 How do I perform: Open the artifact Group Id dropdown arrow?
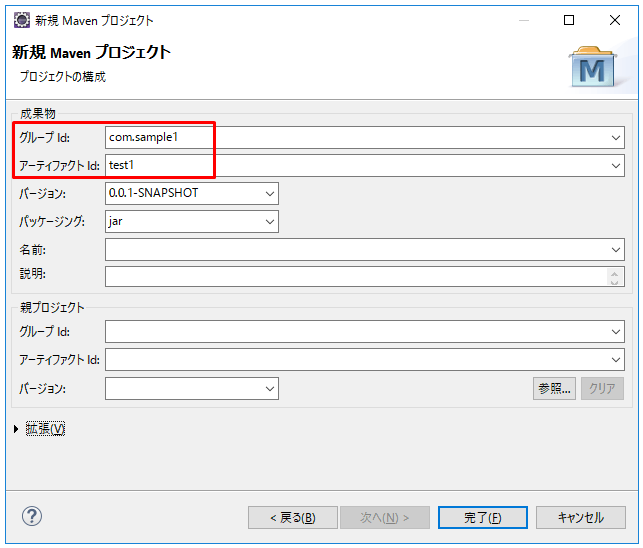tap(616, 138)
